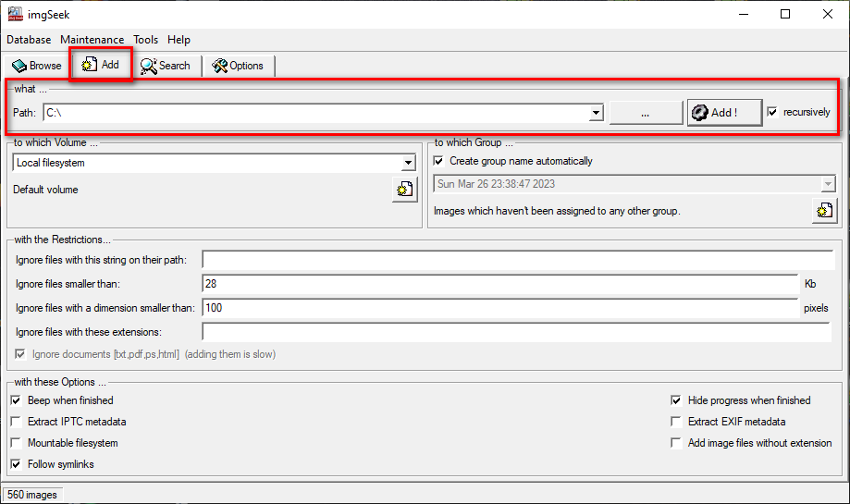Open the Database menu
This screenshot has height=504, width=850.
29,40
